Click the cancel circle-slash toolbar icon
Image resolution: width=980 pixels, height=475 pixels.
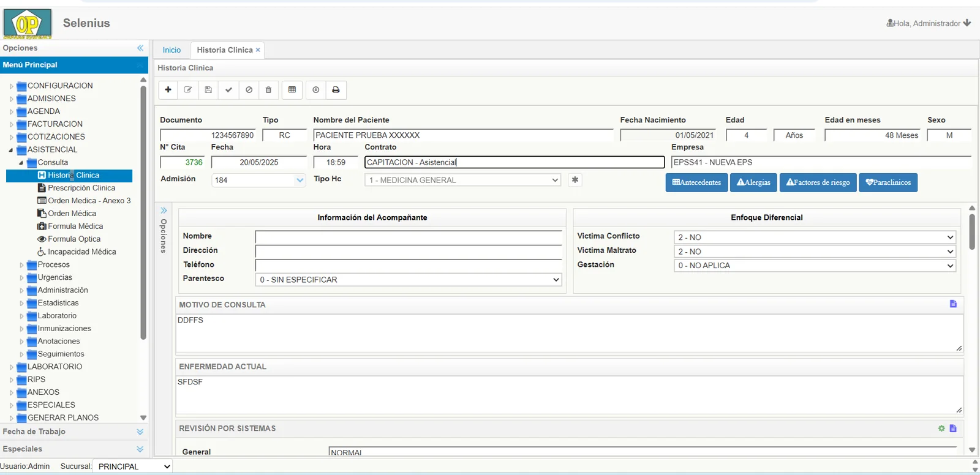point(249,90)
